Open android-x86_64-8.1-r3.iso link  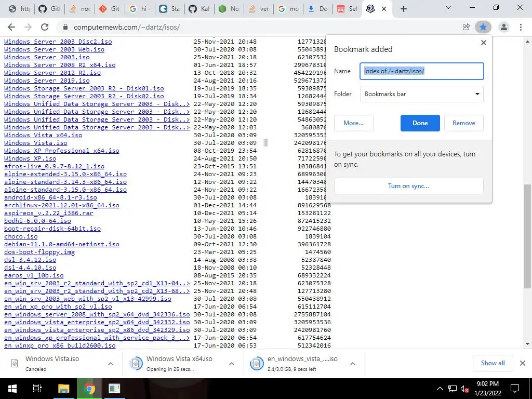(x=50, y=197)
